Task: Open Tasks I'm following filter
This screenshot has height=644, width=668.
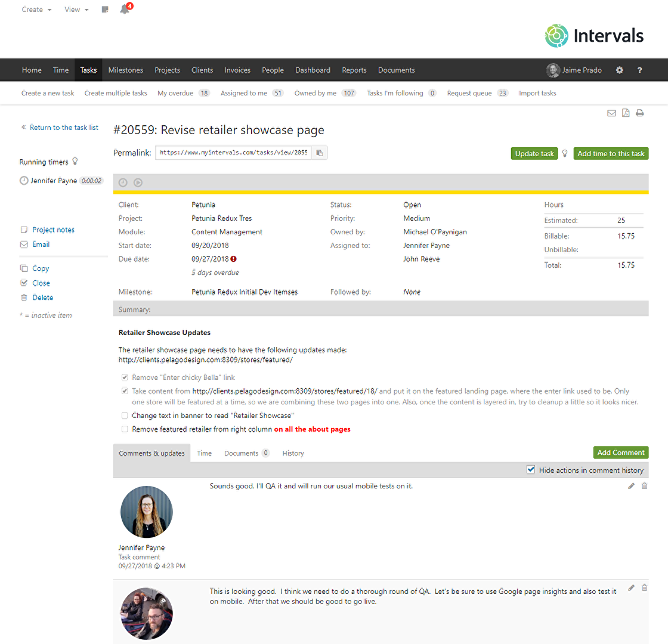Action: coord(402,93)
